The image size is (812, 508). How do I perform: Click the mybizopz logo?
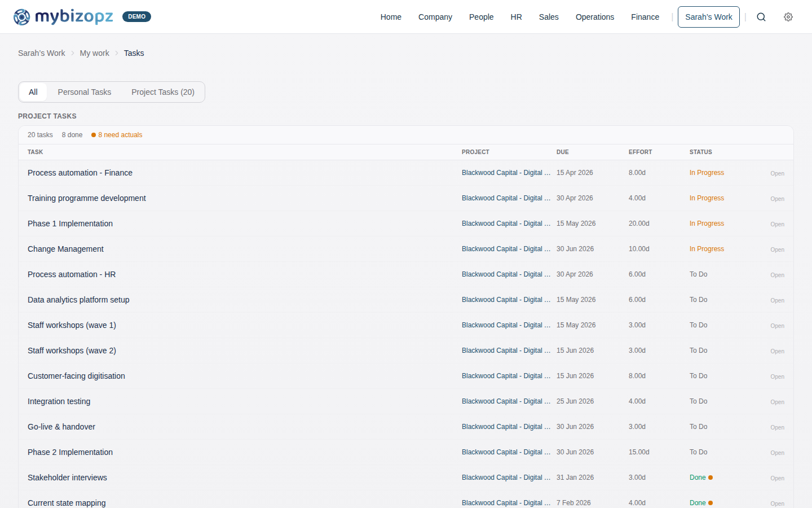pyautogui.click(x=62, y=17)
